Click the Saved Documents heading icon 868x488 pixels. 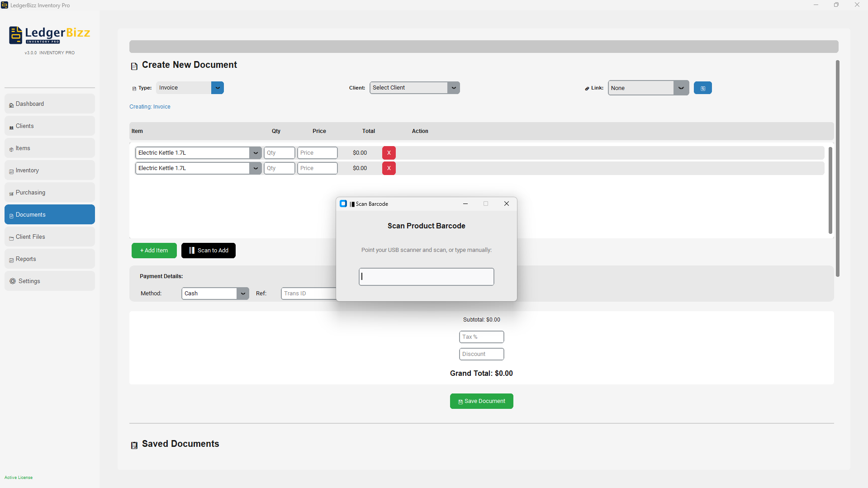(134, 445)
